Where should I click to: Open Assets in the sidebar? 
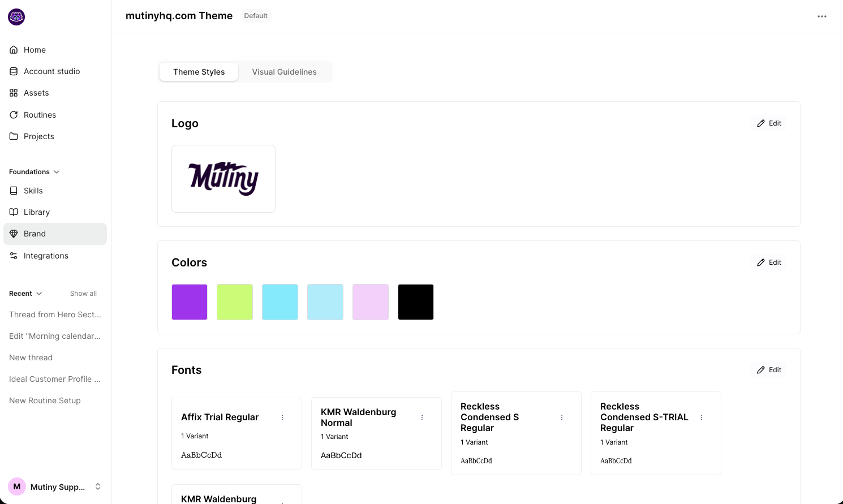(x=55, y=93)
